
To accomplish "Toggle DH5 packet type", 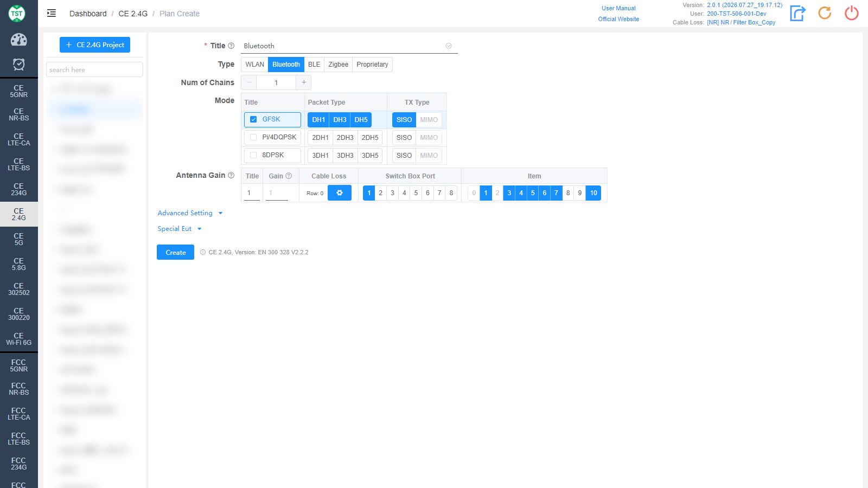I will 361,120.
